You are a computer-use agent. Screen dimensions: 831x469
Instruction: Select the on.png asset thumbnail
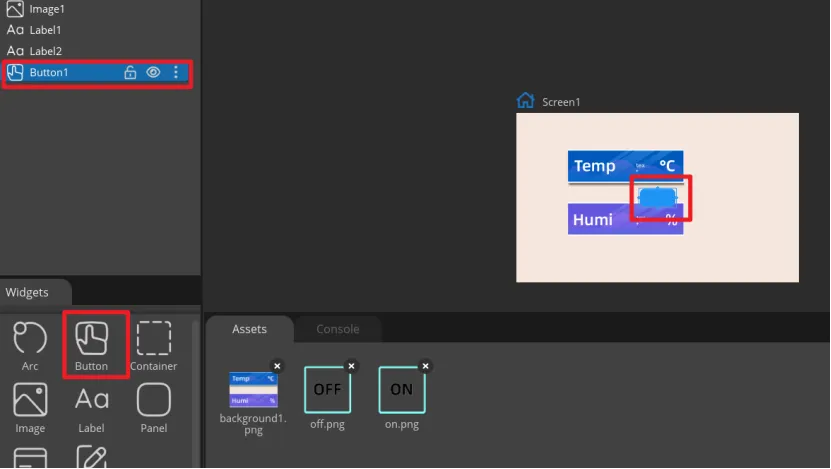(401, 390)
